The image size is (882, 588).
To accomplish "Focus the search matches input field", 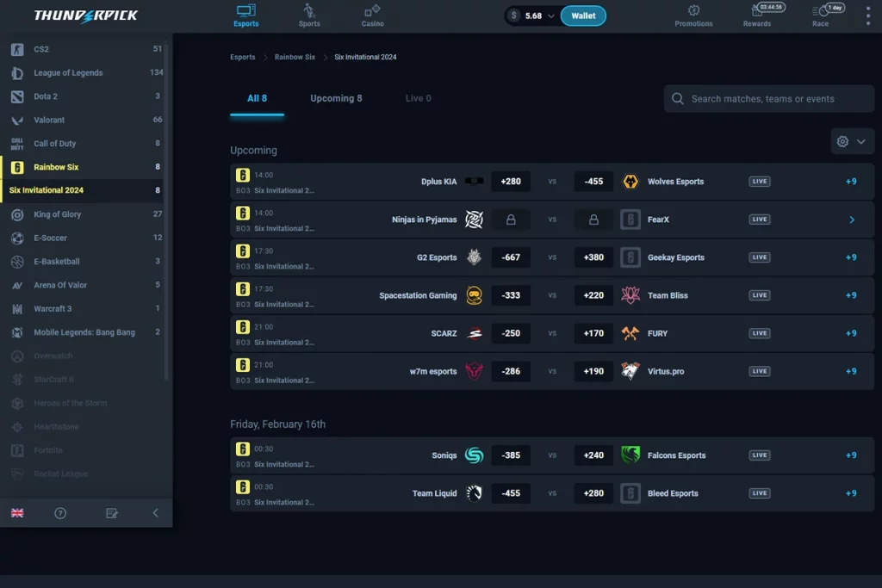I will click(x=769, y=99).
